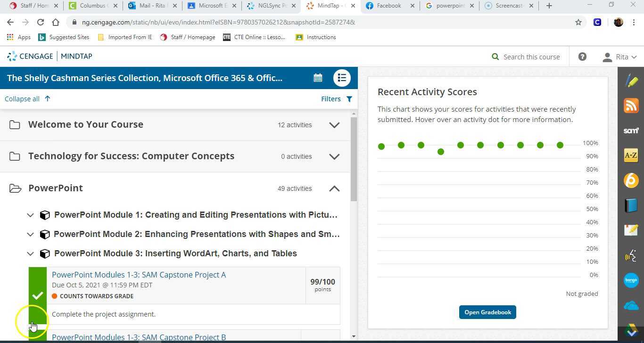This screenshot has width=644, height=343.
Task: Open the activity list view icon
Action: pyautogui.click(x=342, y=77)
